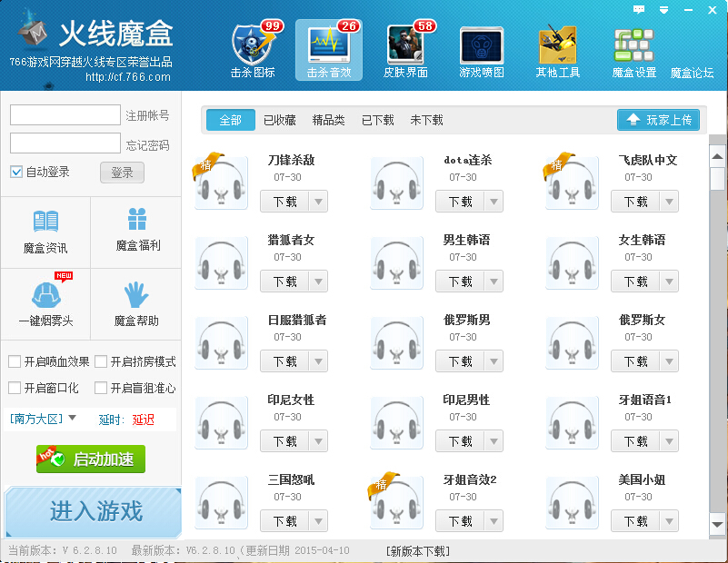Expand the 南方大区 server region dropdown

[73, 419]
